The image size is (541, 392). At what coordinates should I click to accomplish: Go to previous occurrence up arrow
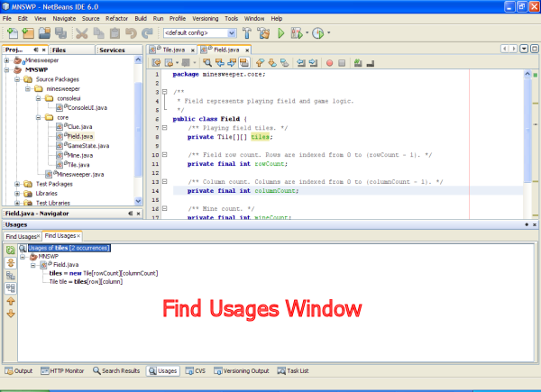pyautogui.click(x=11, y=301)
